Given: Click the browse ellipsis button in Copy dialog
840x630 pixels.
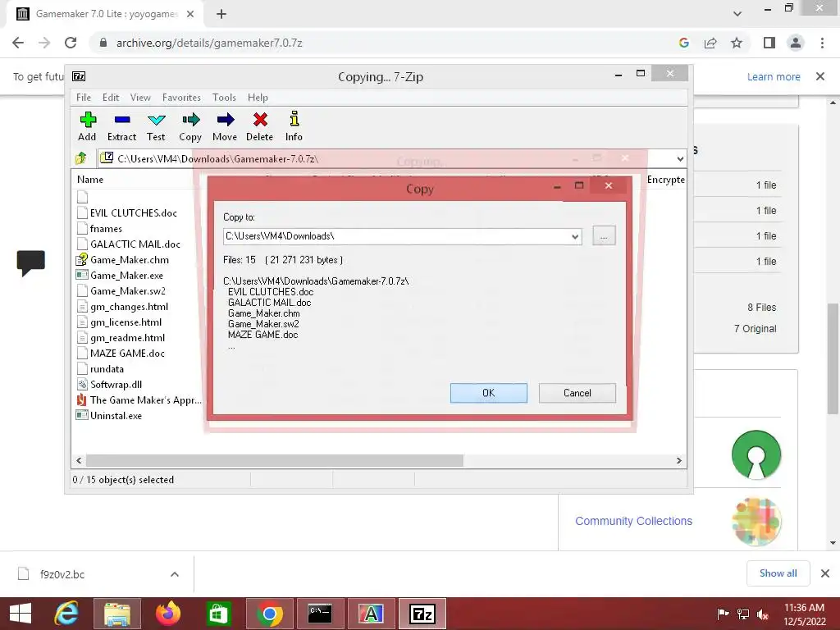Looking at the screenshot, I should (604, 235).
